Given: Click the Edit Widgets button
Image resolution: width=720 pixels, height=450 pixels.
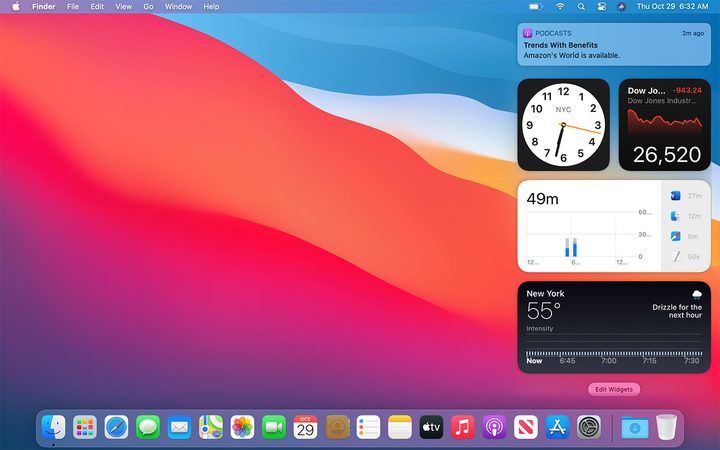Looking at the screenshot, I should (x=614, y=389).
